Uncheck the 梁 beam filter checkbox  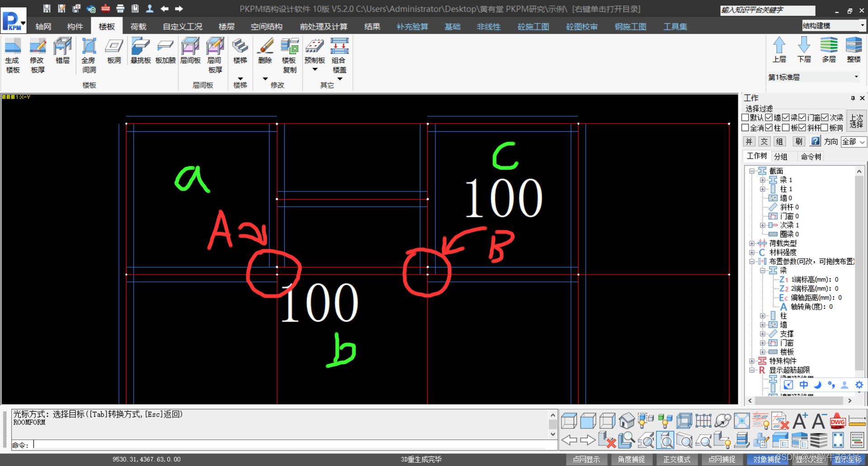(786, 118)
